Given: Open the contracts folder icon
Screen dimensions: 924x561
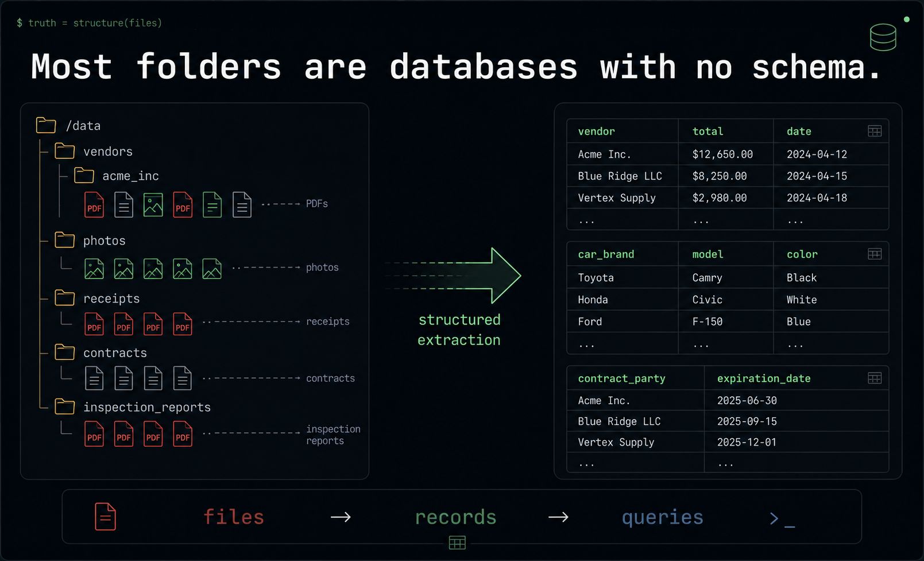Looking at the screenshot, I should click(x=65, y=352).
